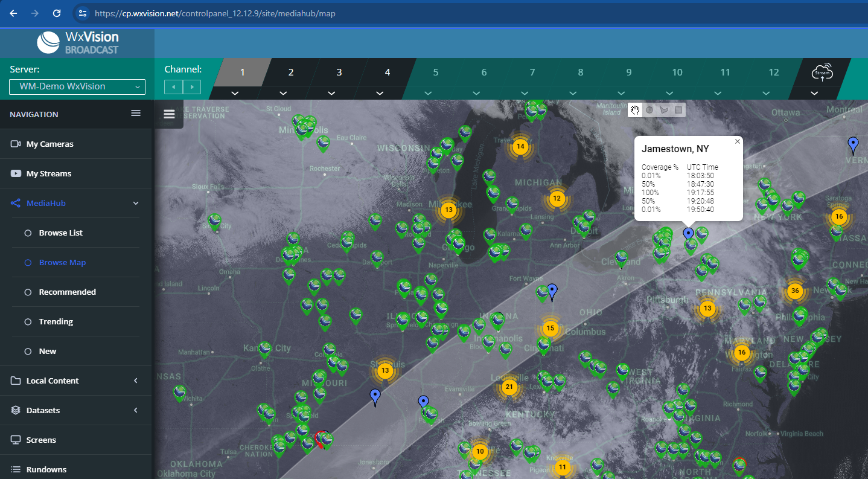Reload the page in the browser
This screenshot has height=479, width=868.
pos(57,13)
